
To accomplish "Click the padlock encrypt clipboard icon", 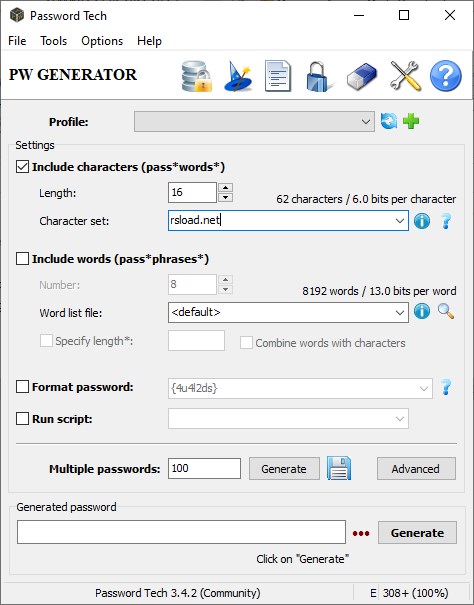I will 319,77.
